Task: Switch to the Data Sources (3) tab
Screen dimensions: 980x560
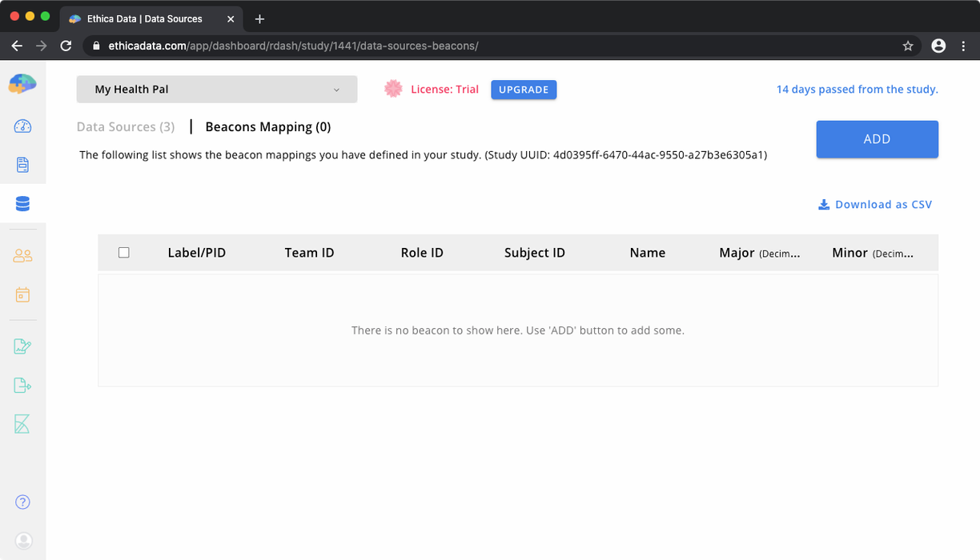Action: coord(125,126)
